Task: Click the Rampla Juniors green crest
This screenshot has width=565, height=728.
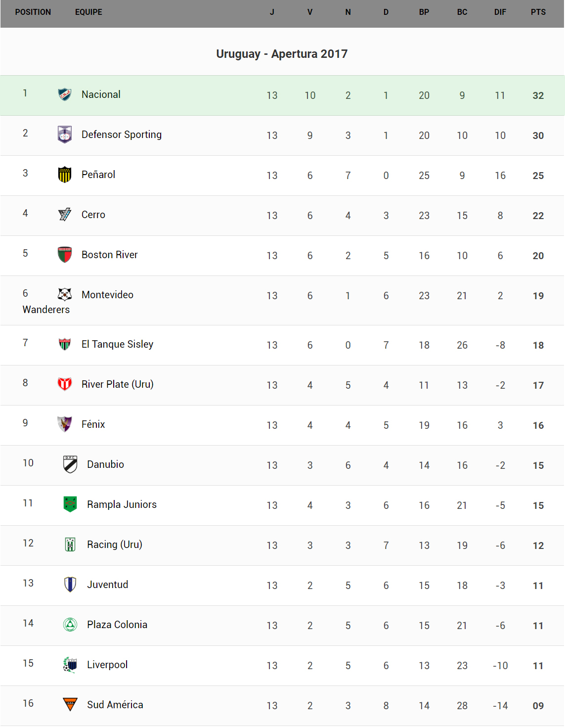Action: pos(70,504)
